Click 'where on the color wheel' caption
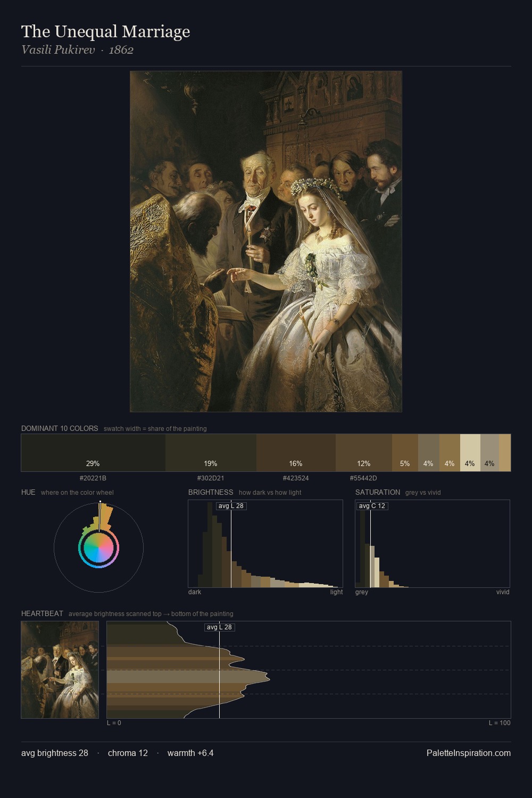The width and height of the screenshot is (532, 798). [77, 493]
